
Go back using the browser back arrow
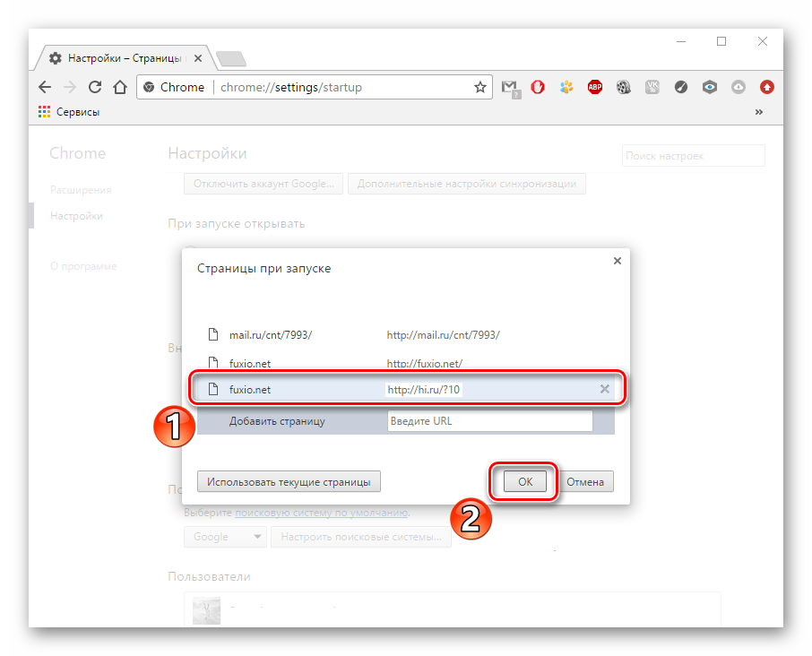click(x=45, y=87)
